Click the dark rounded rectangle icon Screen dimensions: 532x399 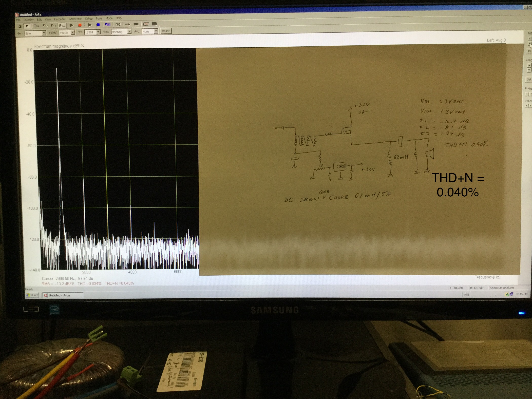[154, 24]
